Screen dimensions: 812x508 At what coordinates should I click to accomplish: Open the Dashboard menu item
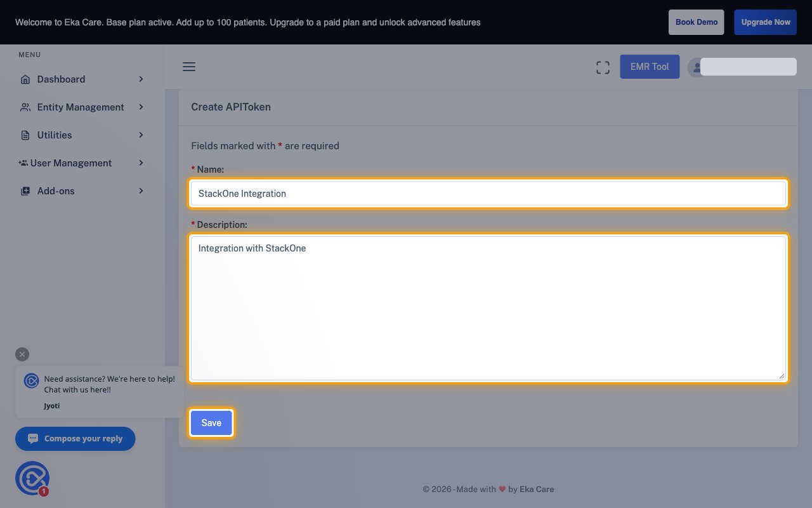click(x=82, y=79)
